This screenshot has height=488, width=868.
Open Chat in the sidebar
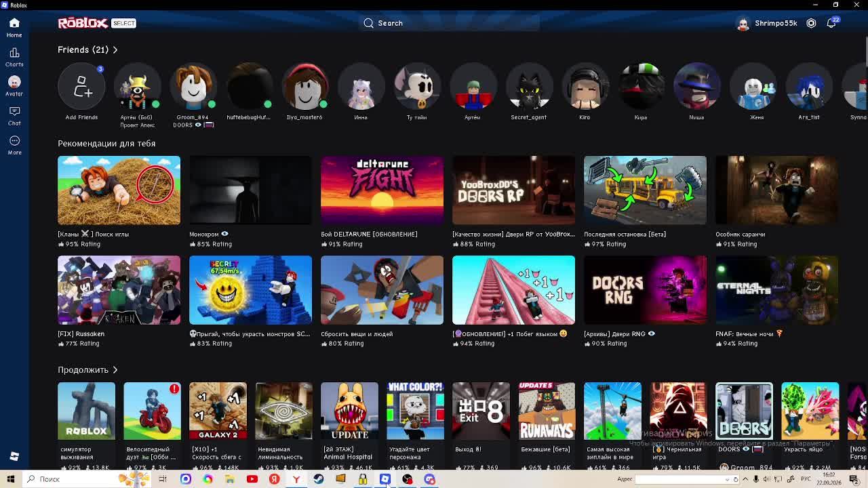[x=14, y=116]
